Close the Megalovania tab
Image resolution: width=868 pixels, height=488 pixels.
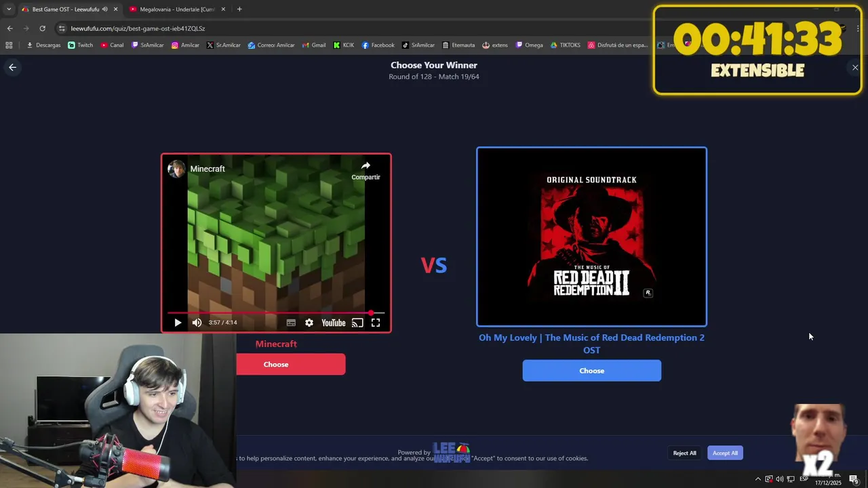tap(223, 9)
